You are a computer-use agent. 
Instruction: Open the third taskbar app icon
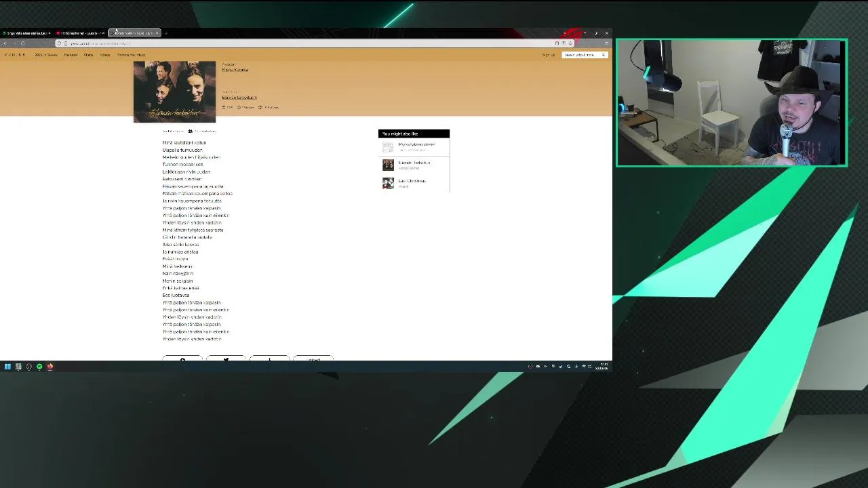tap(28, 367)
